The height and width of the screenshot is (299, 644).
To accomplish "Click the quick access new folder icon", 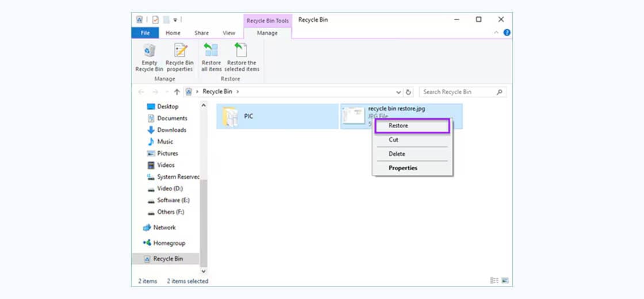I will tap(166, 20).
